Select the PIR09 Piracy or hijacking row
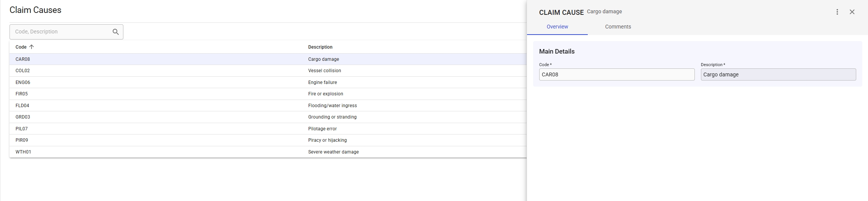Viewport: 868px width, 201px height. (266, 140)
